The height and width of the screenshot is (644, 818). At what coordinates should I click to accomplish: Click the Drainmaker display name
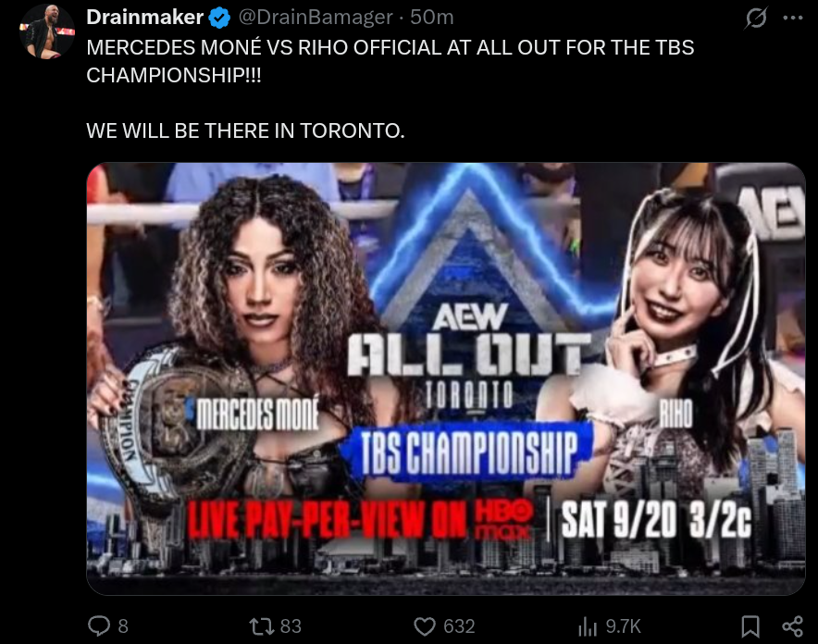144,18
